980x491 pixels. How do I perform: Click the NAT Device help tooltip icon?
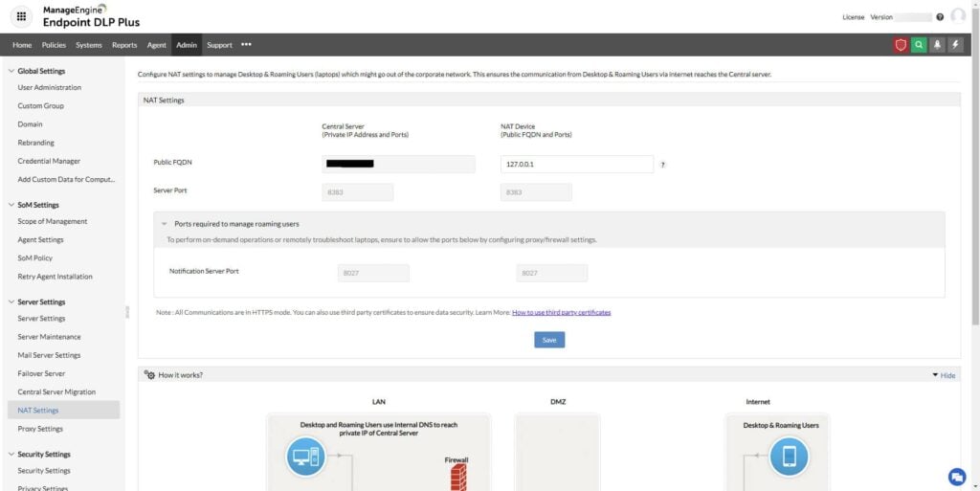click(x=662, y=165)
